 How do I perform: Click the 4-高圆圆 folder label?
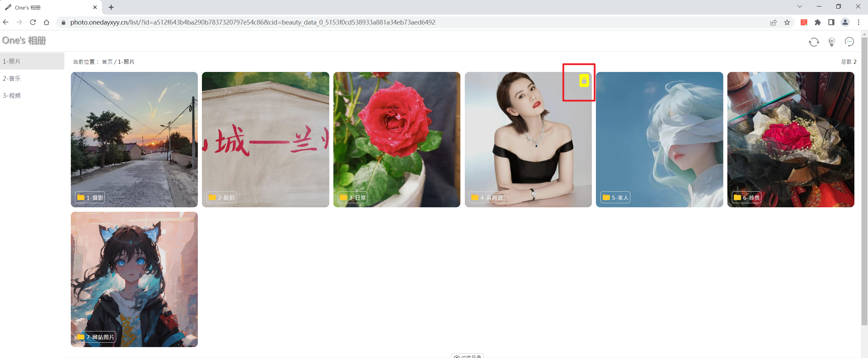pyautogui.click(x=487, y=197)
